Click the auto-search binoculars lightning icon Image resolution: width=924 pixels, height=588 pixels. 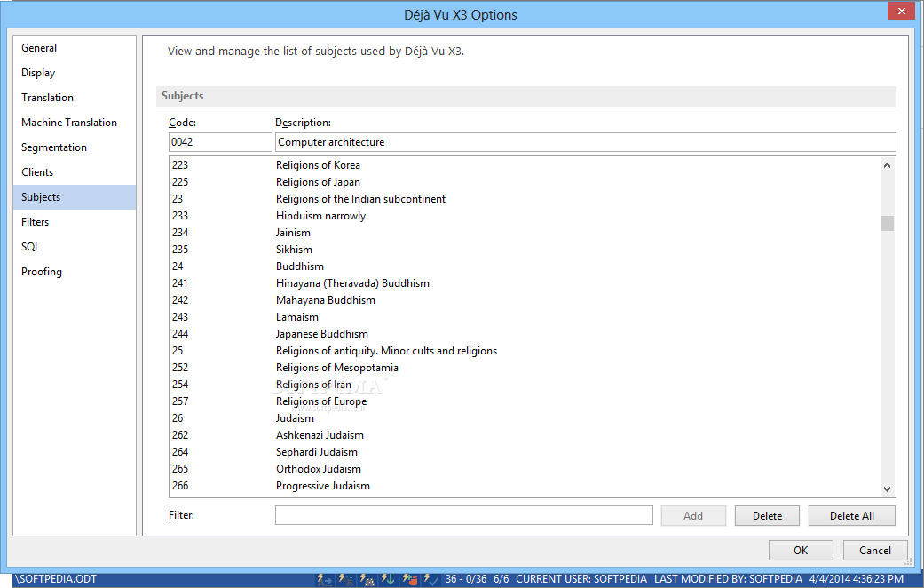tap(367, 579)
